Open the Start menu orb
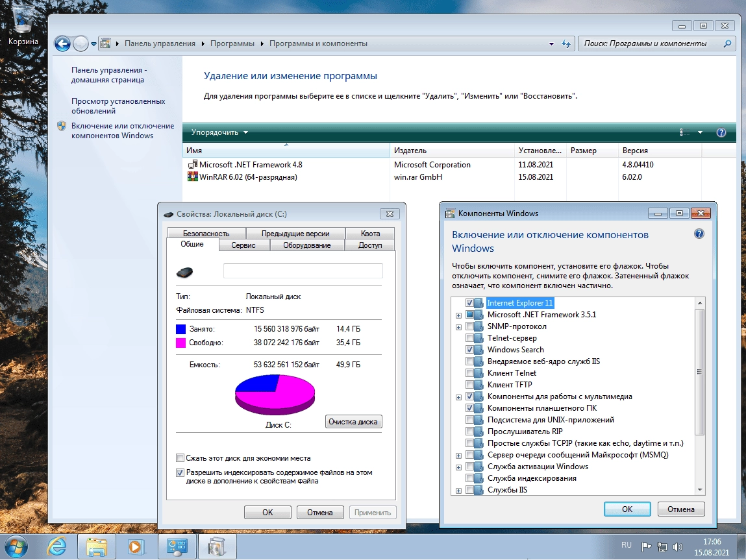 16,546
